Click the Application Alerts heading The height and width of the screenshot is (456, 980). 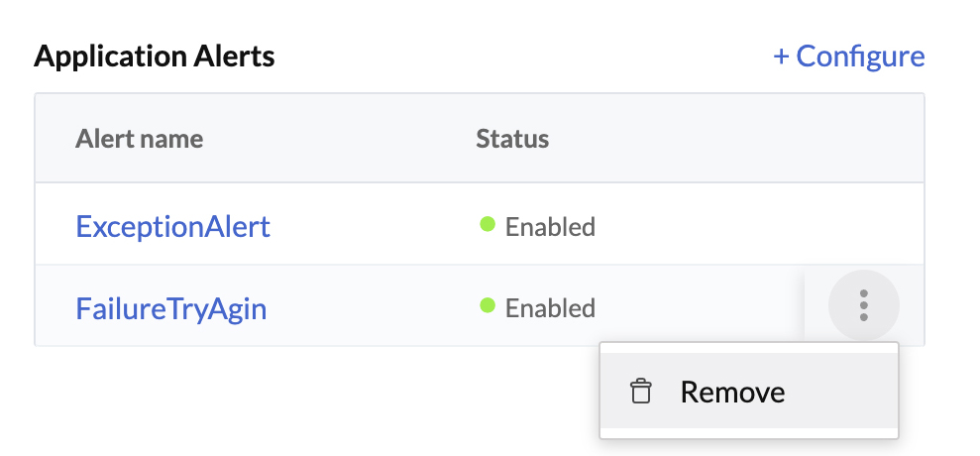click(154, 57)
